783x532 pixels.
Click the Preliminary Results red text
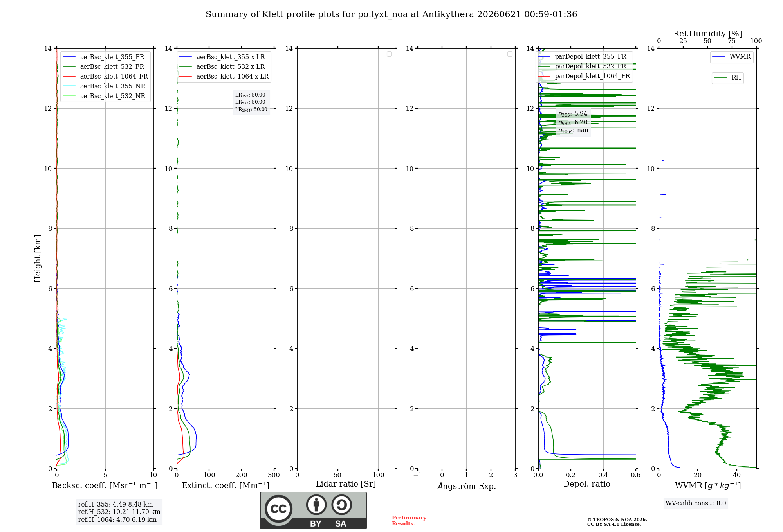[x=409, y=520]
